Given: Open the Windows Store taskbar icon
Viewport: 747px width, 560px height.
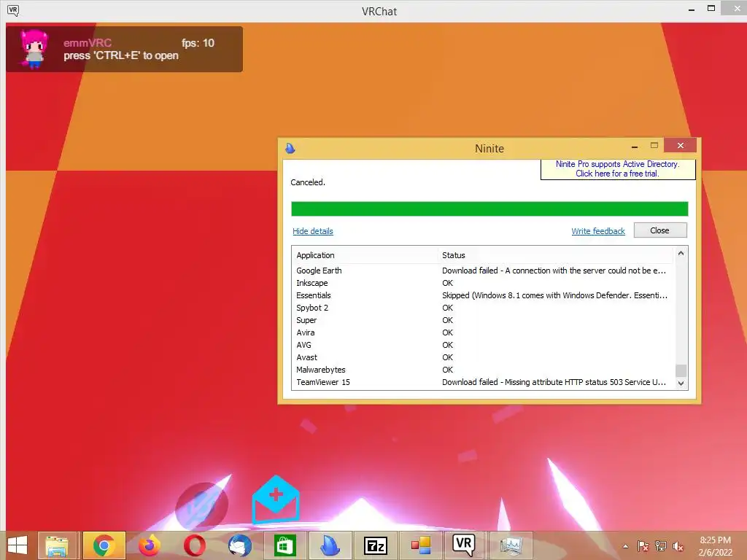Looking at the screenshot, I should pos(285,545).
